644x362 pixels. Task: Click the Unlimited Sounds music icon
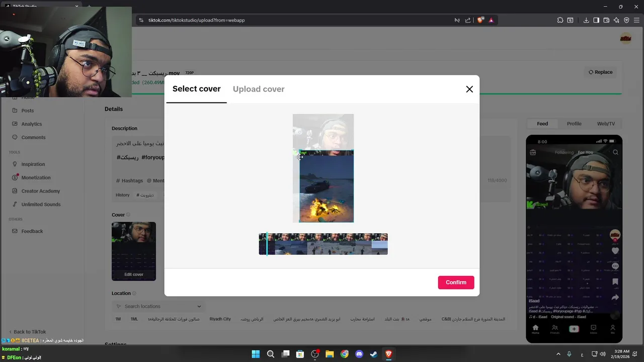click(15, 205)
